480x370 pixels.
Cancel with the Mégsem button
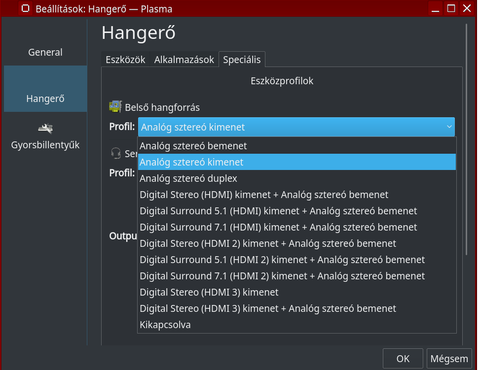pos(449,359)
